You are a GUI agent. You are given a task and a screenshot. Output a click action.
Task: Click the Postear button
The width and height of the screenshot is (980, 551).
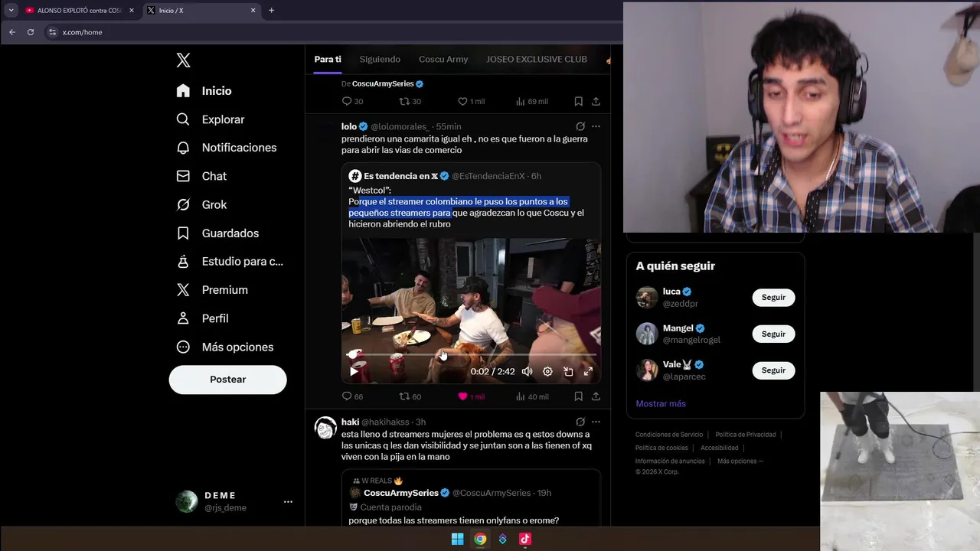[228, 380]
